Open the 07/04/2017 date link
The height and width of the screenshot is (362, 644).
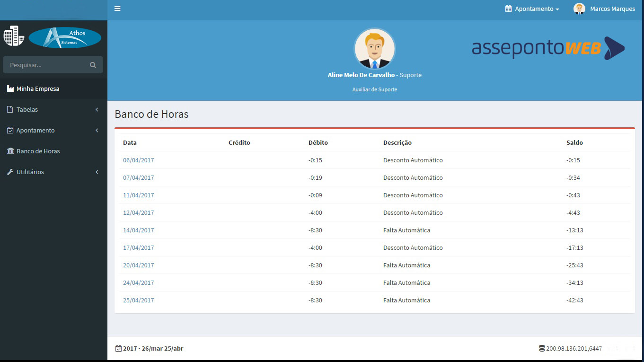click(x=138, y=177)
